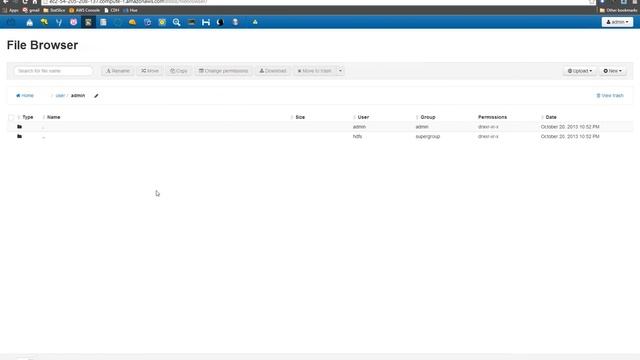Expand the arrow beside Move to trash
Screen dimensions: 640x360
pos(340,71)
